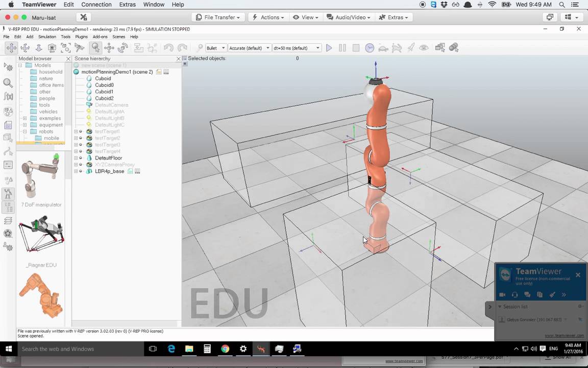Expand the DefaultFloor node
588x368 pixels.
(76, 158)
